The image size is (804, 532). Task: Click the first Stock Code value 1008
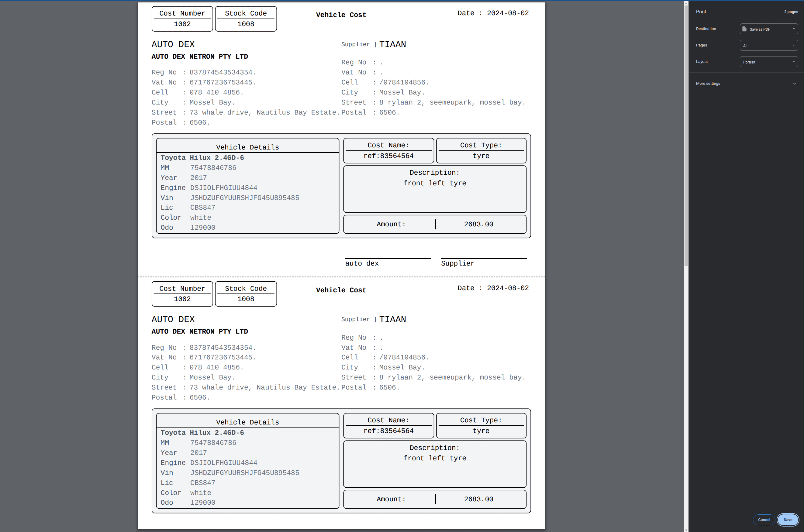[x=246, y=24]
